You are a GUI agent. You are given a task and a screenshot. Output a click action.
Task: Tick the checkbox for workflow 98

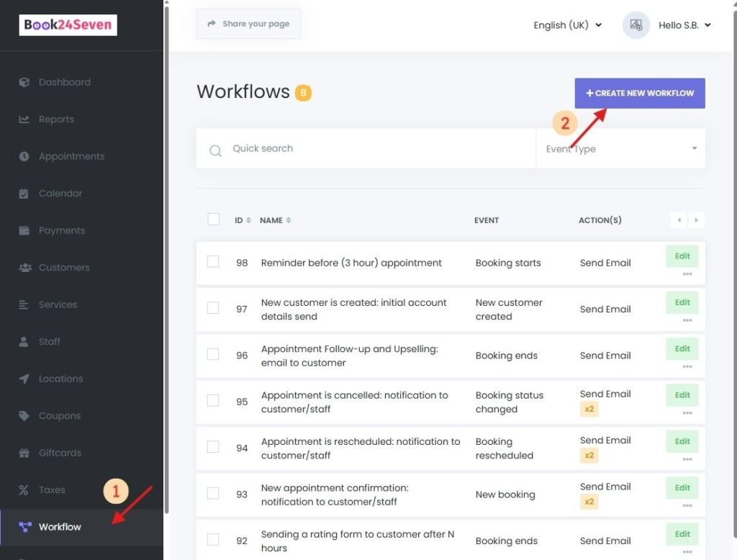213,263
